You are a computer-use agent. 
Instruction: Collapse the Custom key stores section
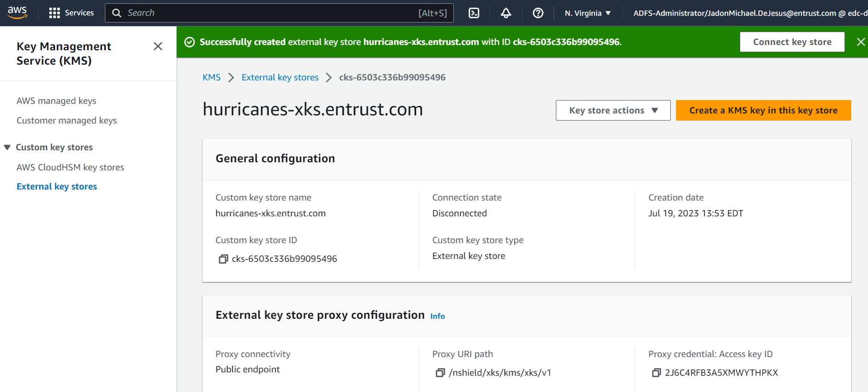point(7,147)
